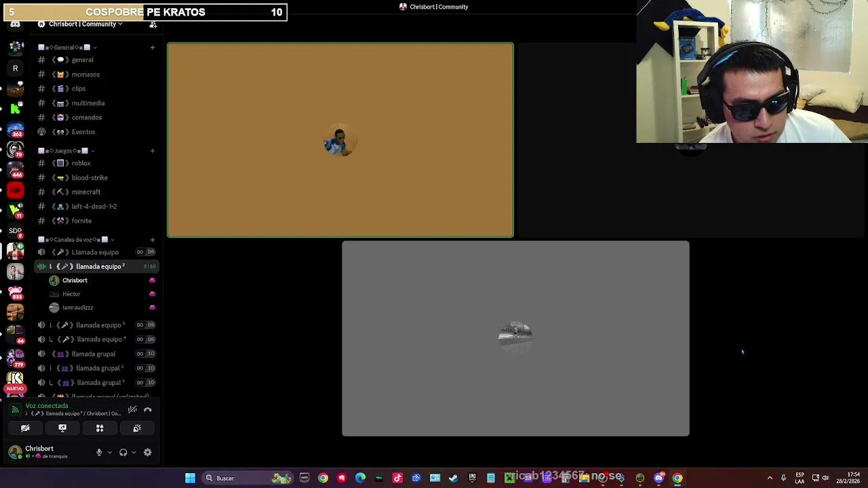Click the Voz conectada status text

[x=46, y=406]
